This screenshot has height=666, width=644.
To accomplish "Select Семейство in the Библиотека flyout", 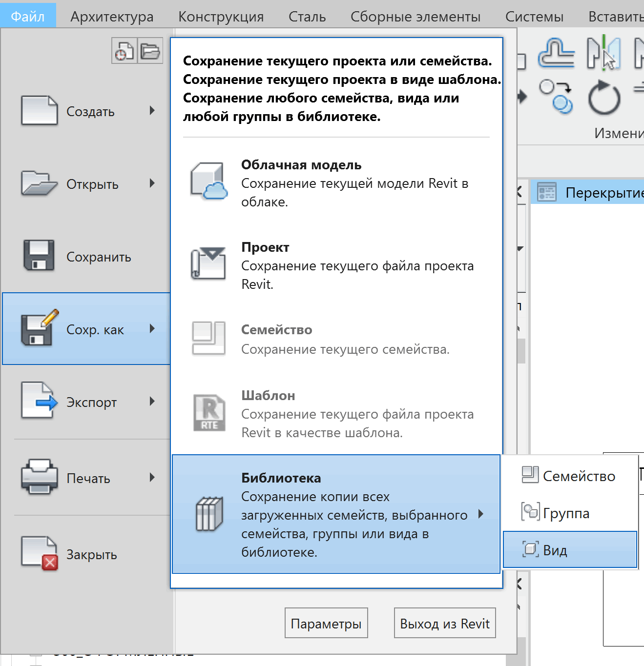I will [570, 476].
